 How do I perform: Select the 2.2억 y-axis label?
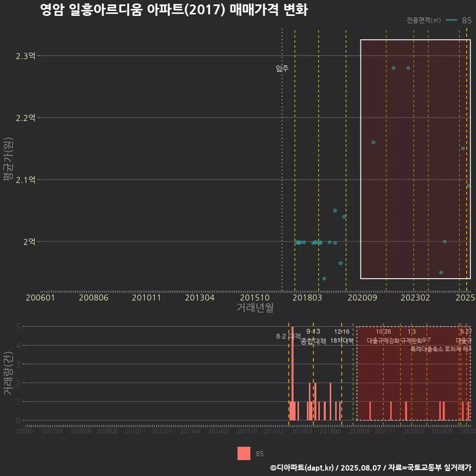25,118
